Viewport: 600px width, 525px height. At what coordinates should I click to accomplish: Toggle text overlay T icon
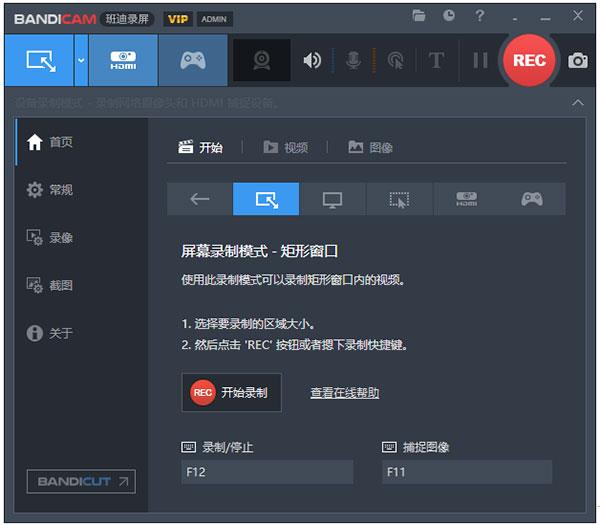pyautogui.click(x=436, y=60)
